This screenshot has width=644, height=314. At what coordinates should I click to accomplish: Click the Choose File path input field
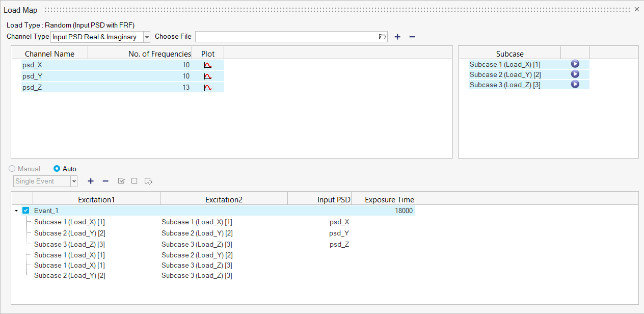(x=286, y=37)
